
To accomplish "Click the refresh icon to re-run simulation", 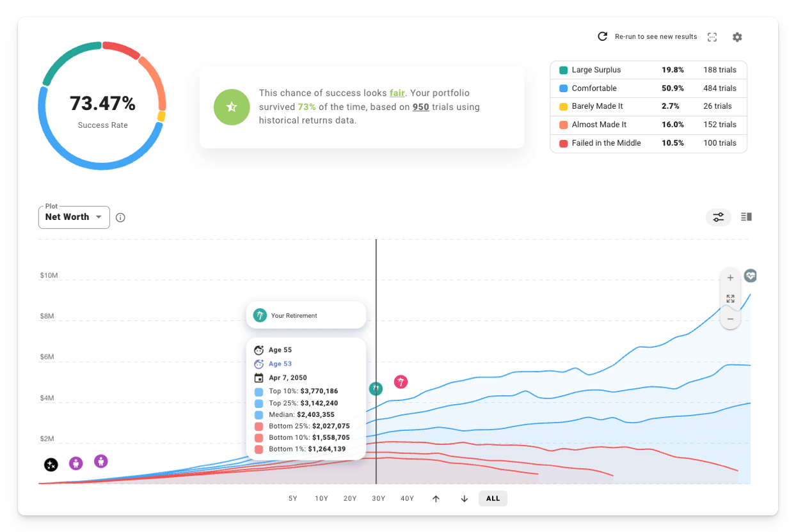I will (602, 36).
